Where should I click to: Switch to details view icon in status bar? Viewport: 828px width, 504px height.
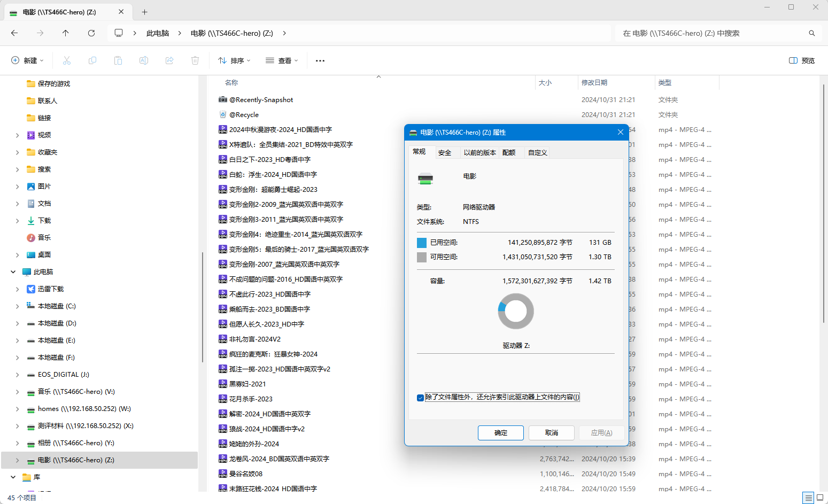808,498
